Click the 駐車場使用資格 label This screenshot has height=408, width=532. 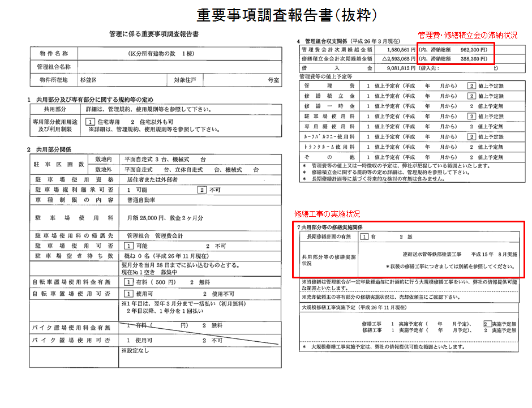click(x=74, y=180)
